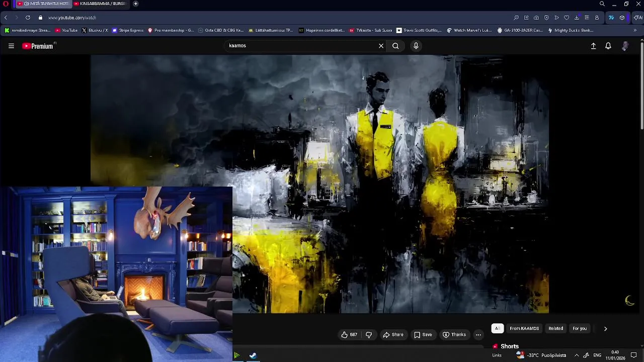Open Easy Setup menu lines icon
The image size is (644, 362).
(x=587, y=18)
